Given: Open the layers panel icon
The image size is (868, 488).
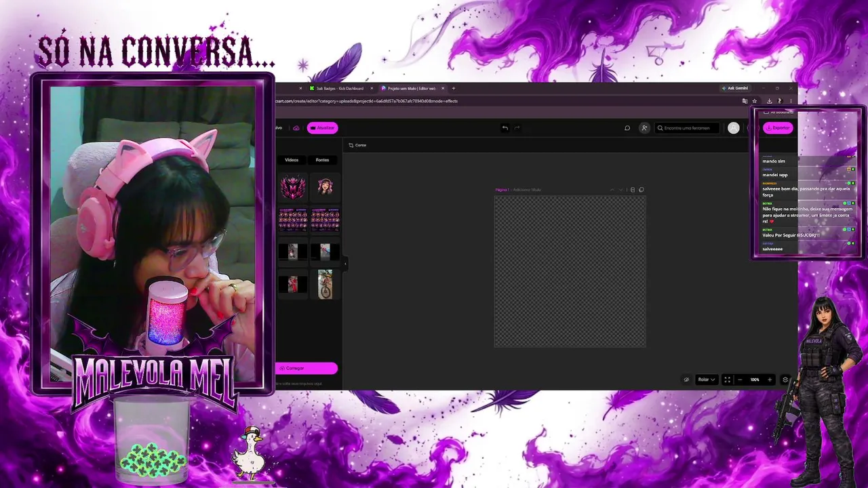Looking at the screenshot, I should [x=785, y=380].
